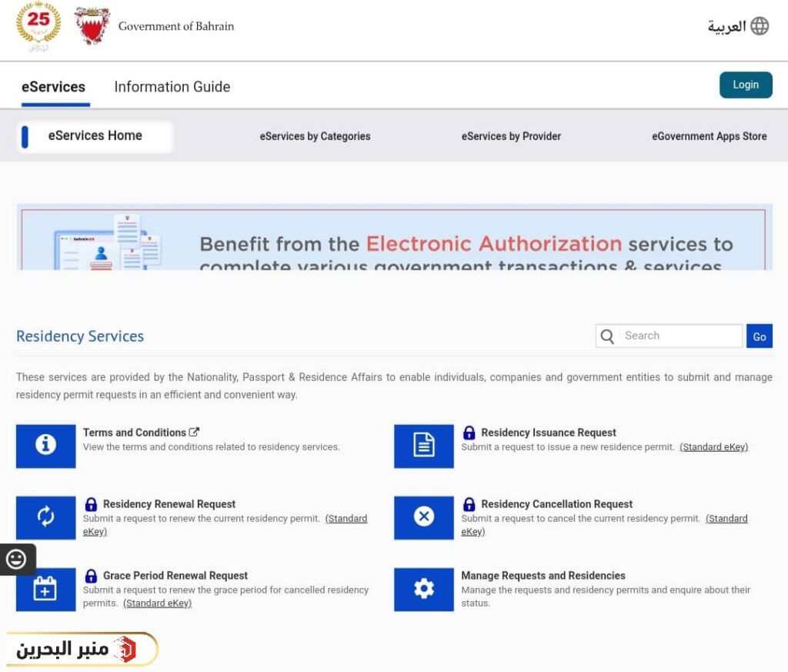Click the 25th anniversary emblem in the header
The image size is (788, 672).
37,25
